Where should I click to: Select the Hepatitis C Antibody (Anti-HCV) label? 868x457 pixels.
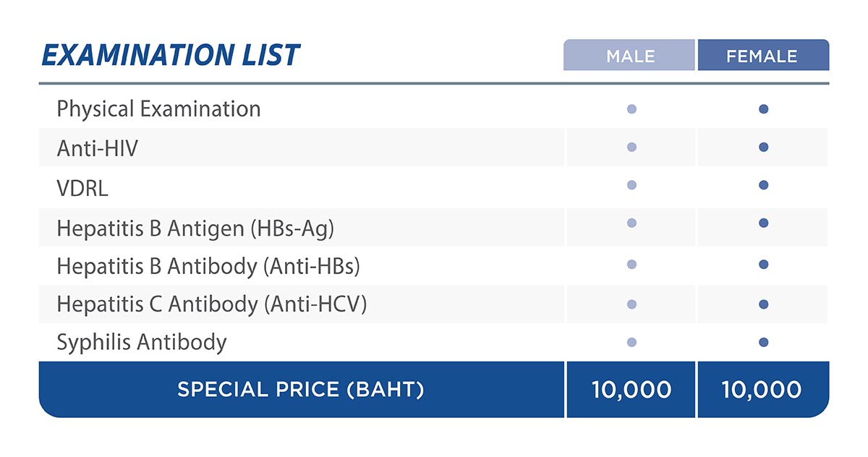(x=211, y=304)
